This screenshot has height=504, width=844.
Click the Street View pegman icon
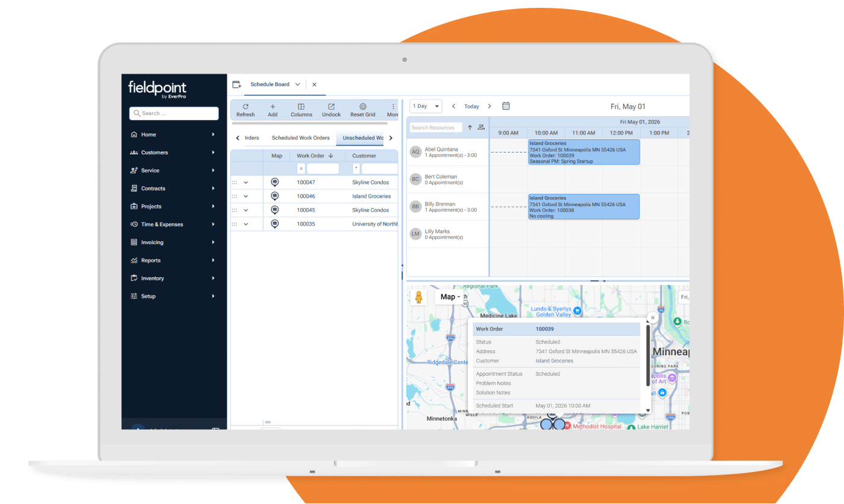tap(418, 297)
